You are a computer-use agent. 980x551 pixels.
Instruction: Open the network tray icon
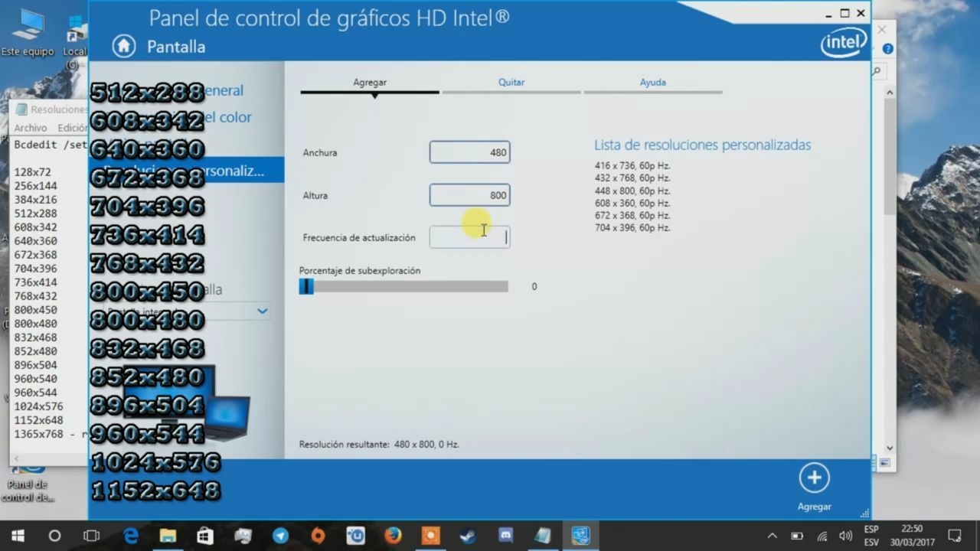[x=822, y=536]
